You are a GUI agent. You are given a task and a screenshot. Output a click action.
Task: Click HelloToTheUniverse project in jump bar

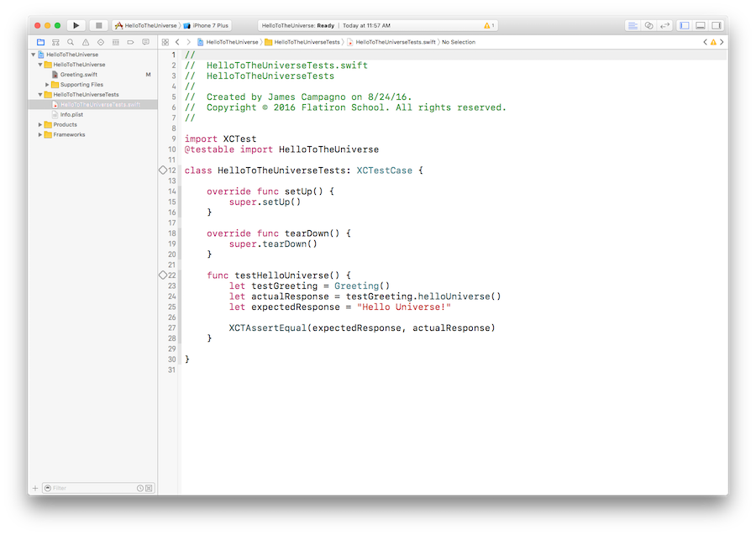(x=228, y=43)
